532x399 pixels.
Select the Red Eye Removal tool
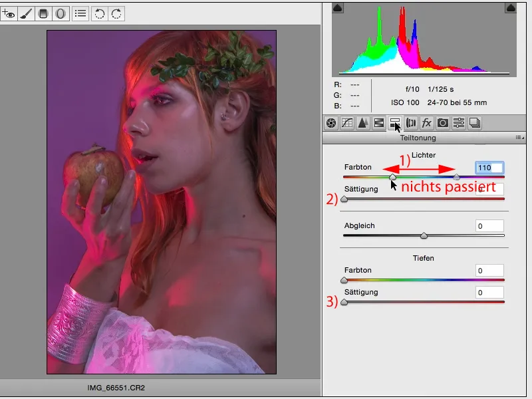(x=9, y=14)
